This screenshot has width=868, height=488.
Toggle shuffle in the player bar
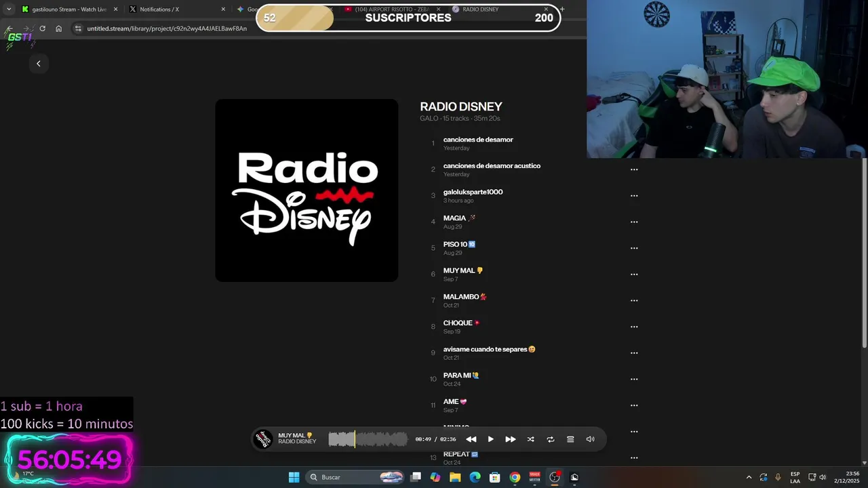tap(530, 439)
